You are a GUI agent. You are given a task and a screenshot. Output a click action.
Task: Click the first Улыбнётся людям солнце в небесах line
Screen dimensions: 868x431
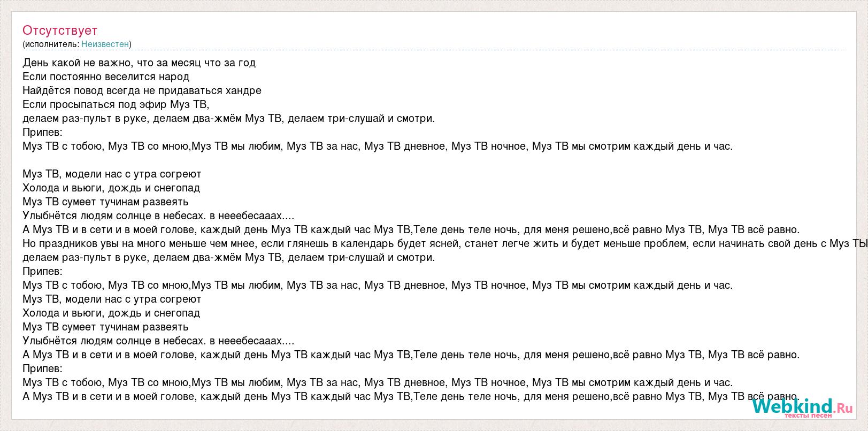tap(158, 215)
